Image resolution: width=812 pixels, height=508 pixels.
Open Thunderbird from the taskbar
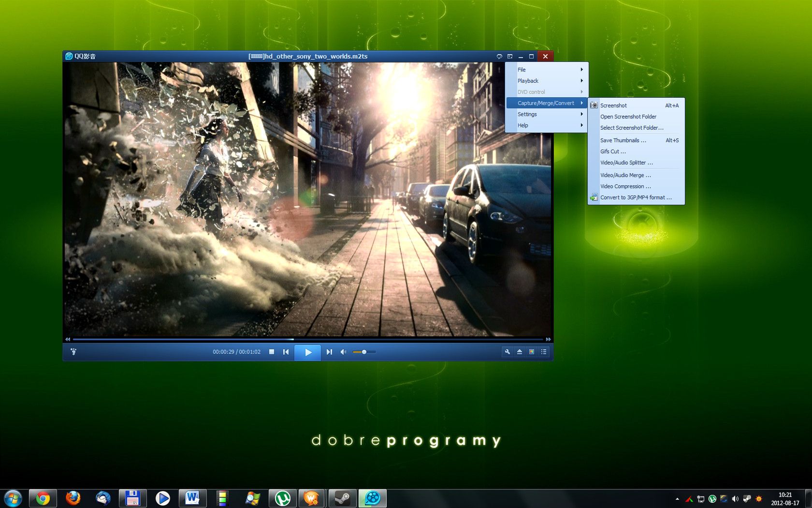pyautogui.click(x=103, y=498)
